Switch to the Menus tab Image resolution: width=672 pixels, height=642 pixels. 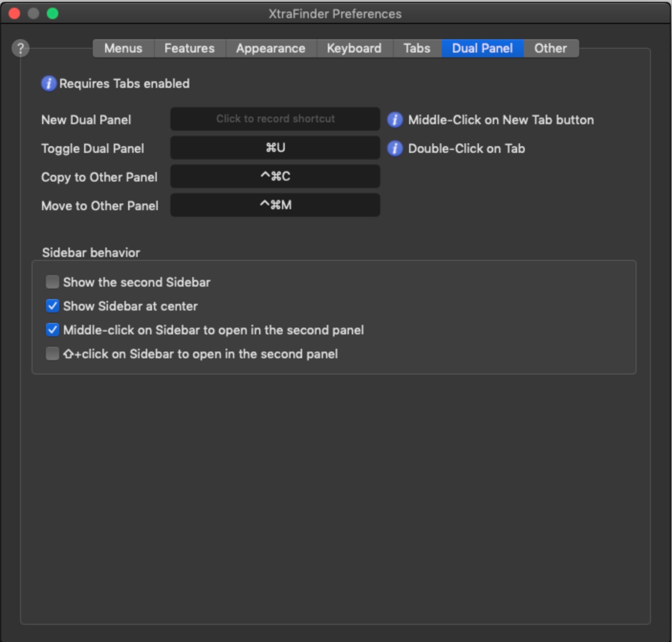[x=123, y=48]
